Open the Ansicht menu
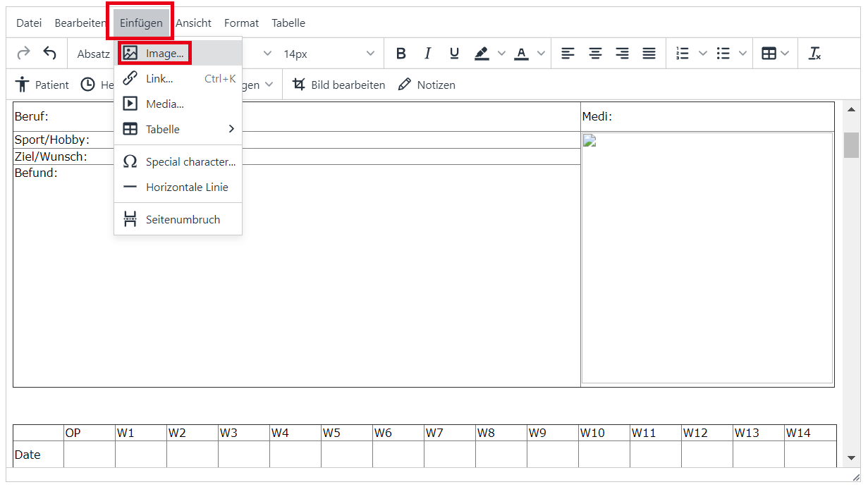868x487 pixels. tap(193, 23)
